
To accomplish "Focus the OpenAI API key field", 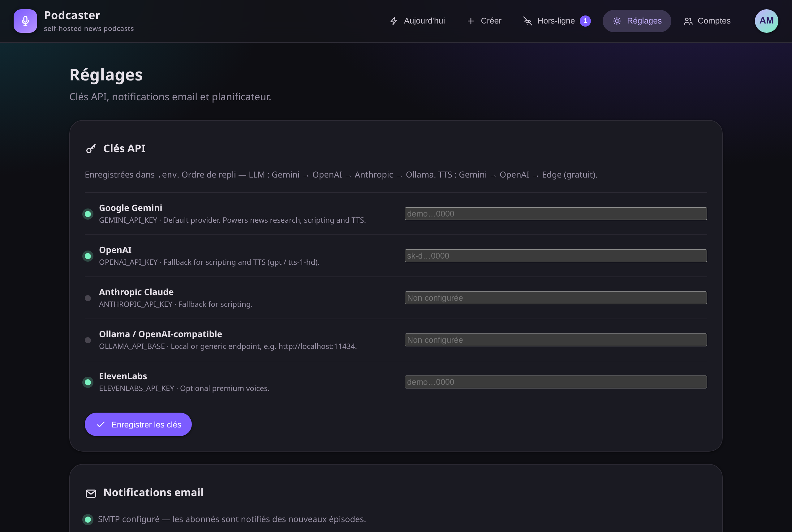I will 556,256.
